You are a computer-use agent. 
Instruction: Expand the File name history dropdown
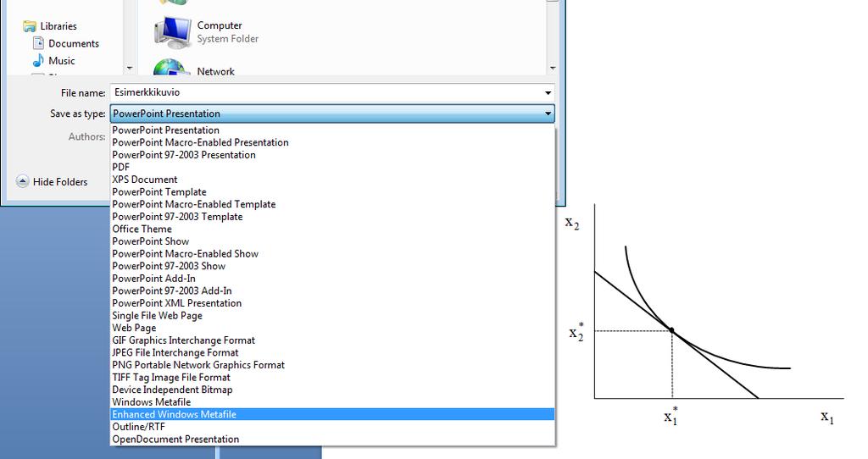(548, 93)
